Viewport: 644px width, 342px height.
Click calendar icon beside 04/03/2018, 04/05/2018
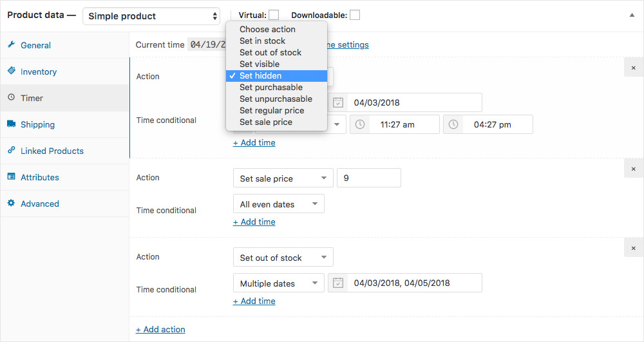[x=337, y=283]
